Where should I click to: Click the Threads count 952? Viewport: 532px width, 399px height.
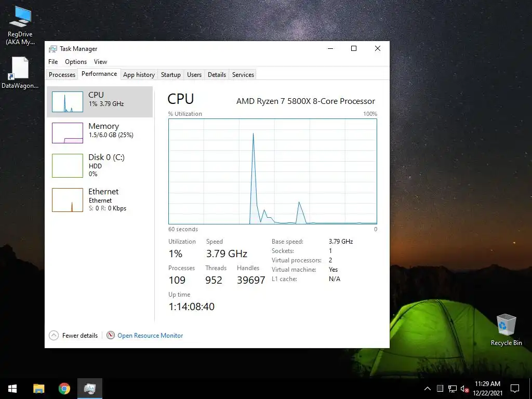coord(214,280)
